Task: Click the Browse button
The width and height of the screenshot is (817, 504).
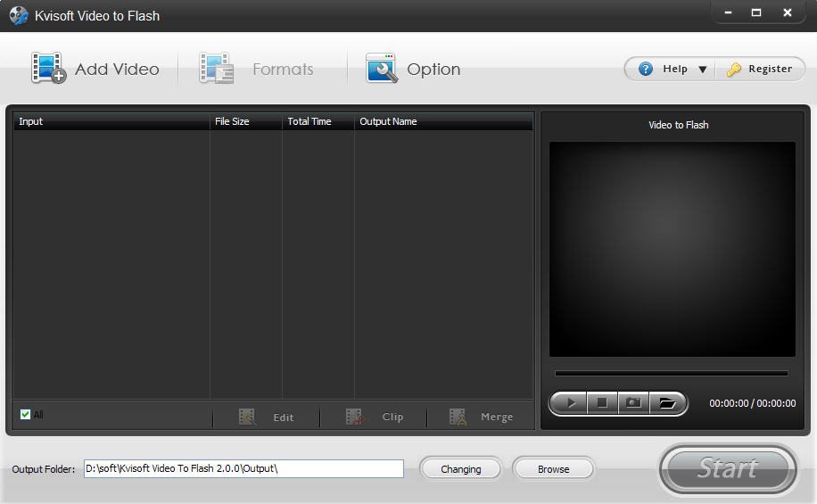Action: tap(553, 468)
